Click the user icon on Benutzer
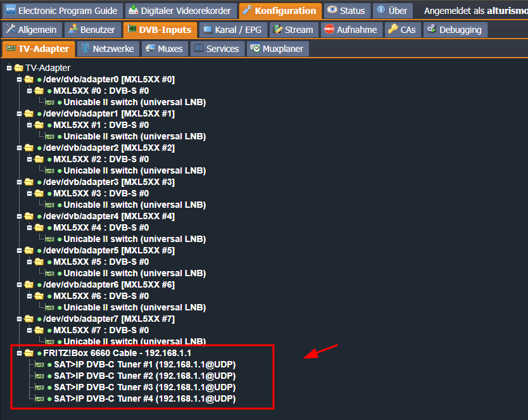This screenshot has width=528, height=420. 73,29
